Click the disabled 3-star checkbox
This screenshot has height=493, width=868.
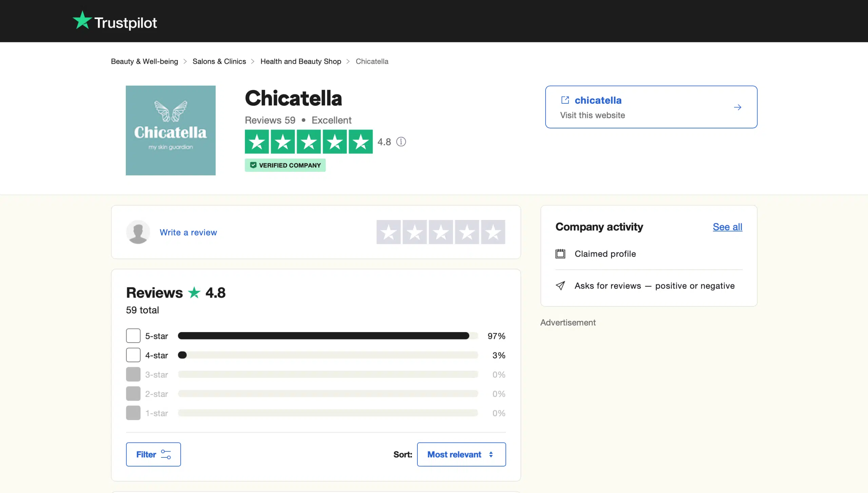pos(133,374)
